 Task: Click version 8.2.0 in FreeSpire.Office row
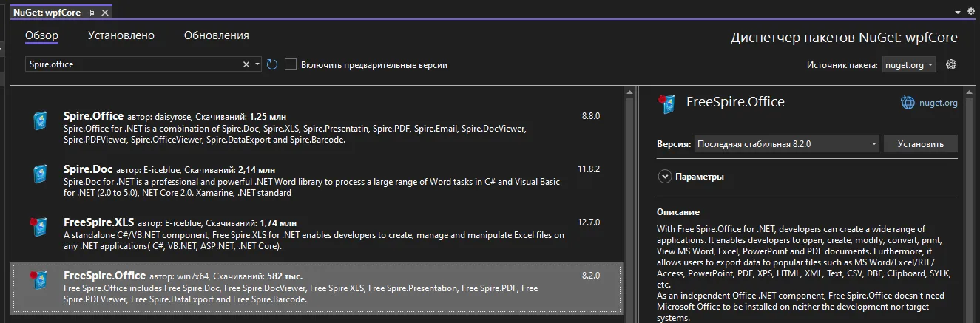[591, 276]
